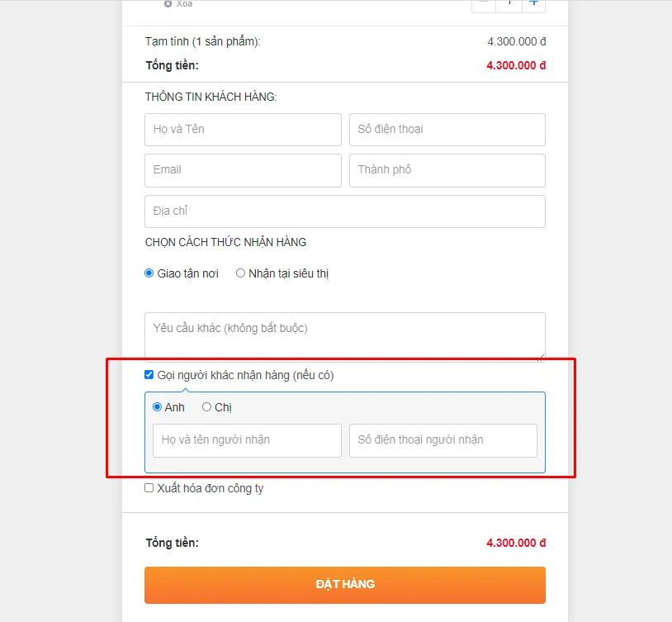Select Giao tận nơi delivery option
This screenshot has height=622, width=672.
tap(149, 273)
